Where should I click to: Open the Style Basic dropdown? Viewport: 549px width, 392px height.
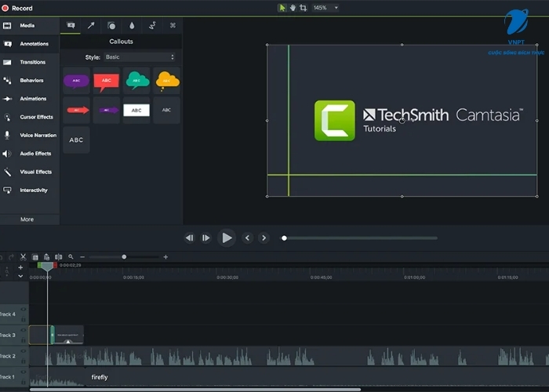point(140,57)
